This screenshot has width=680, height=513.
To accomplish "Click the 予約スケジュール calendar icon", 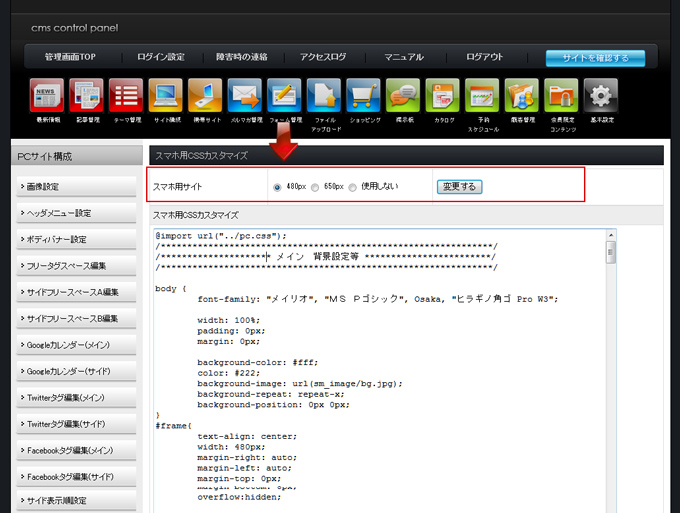I will 482,96.
